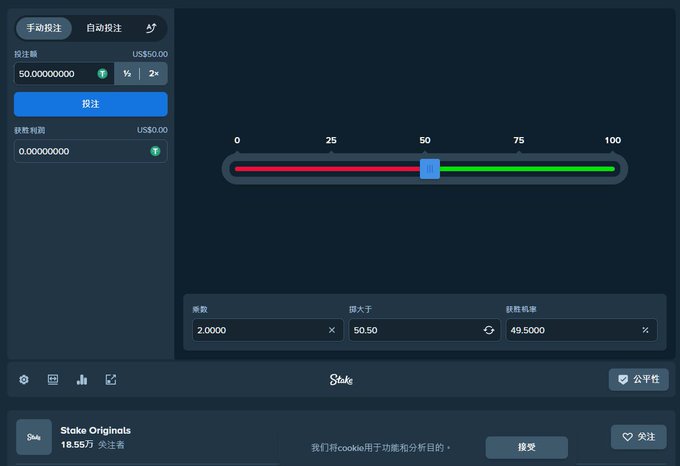This screenshot has width=680, height=466.
Task: Click the bet amount field 50.00000000
Action: [x=64, y=74]
